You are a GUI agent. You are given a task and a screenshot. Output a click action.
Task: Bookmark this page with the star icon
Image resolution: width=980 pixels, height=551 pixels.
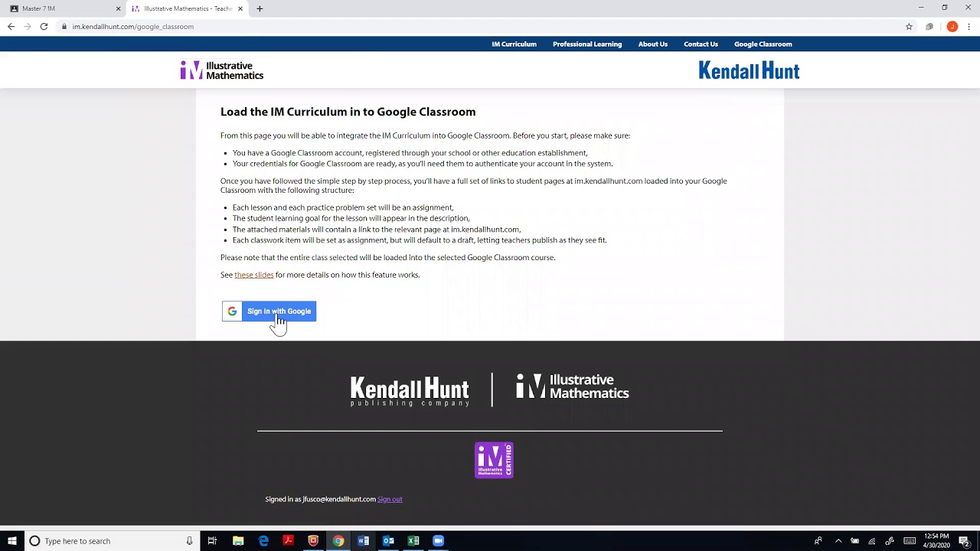(909, 26)
